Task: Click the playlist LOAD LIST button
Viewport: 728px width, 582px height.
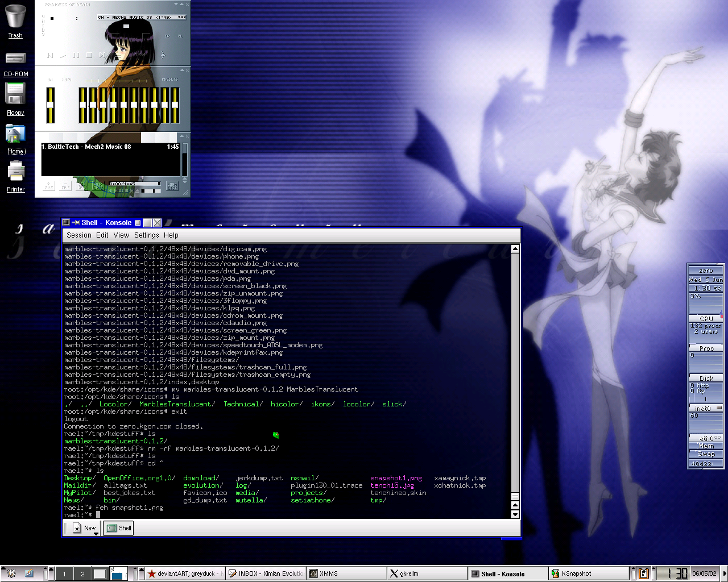Action: coord(172,186)
